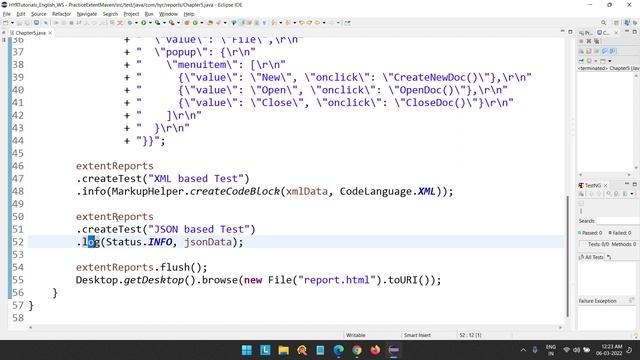Screen dimensions: 640x360
Task: Click the Run external tools icon
Action: (171, 22)
